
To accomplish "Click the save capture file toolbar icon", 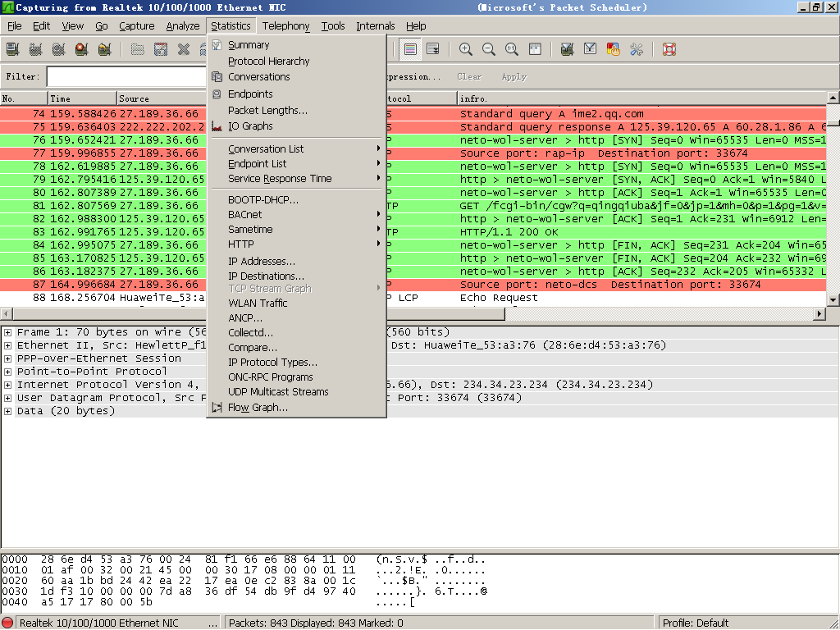I will pyautogui.click(x=161, y=49).
